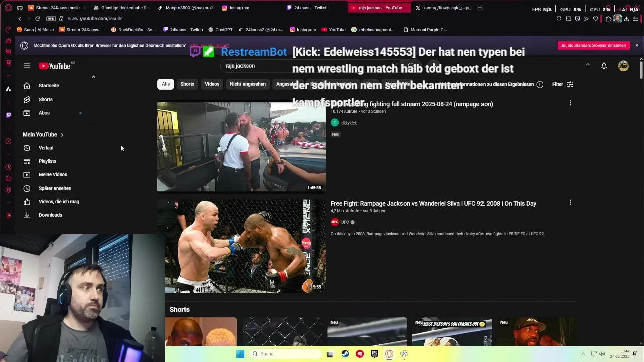644x362 pixels.
Task: Switch to Instagram browser tab
Action: (249, 8)
